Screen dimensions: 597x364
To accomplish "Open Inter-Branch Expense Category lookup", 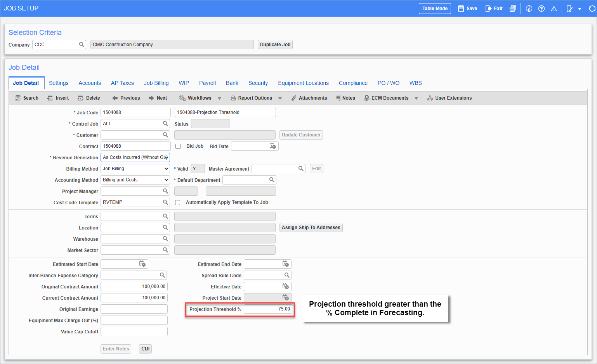I will [162, 275].
